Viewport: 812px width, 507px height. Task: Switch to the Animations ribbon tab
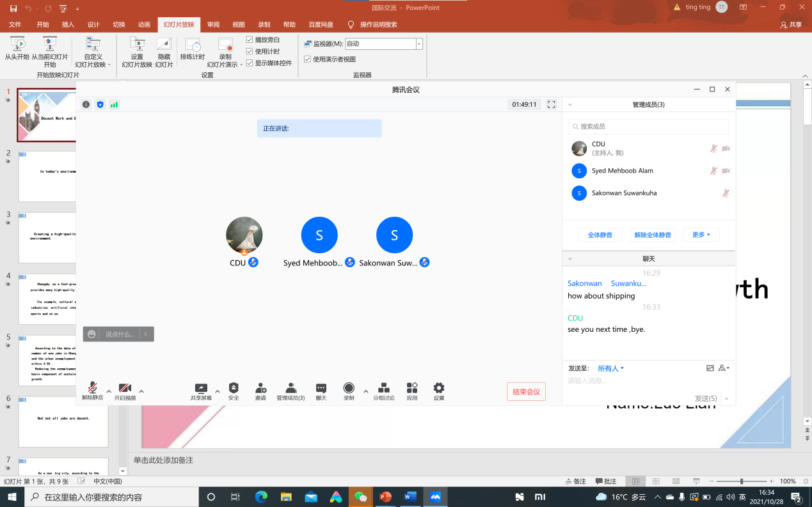[145, 24]
